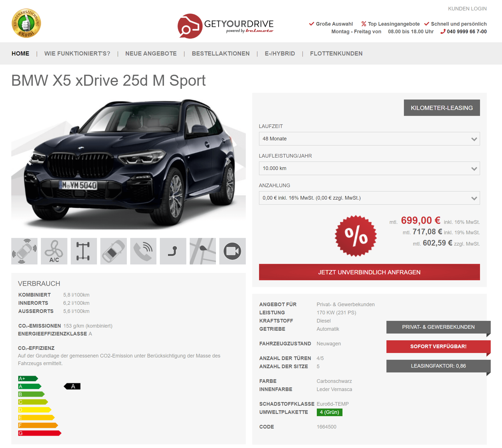
Task: Click the A/C air conditioning feature icon
Action: click(x=54, y=251)
